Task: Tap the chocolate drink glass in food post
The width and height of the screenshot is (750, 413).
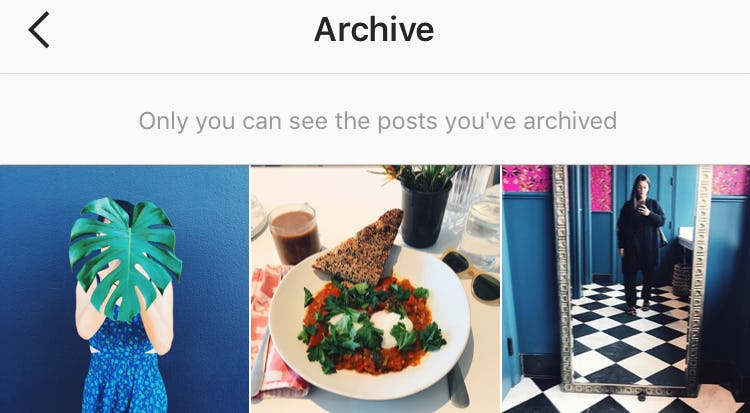Action: (294, 234)
